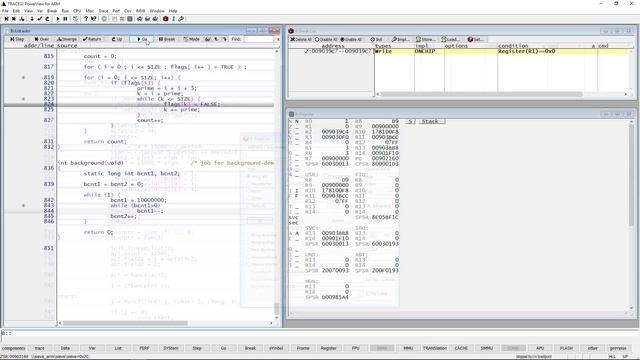Open the File menu
Screen dimensions: 640x360
tap(5, 11)
